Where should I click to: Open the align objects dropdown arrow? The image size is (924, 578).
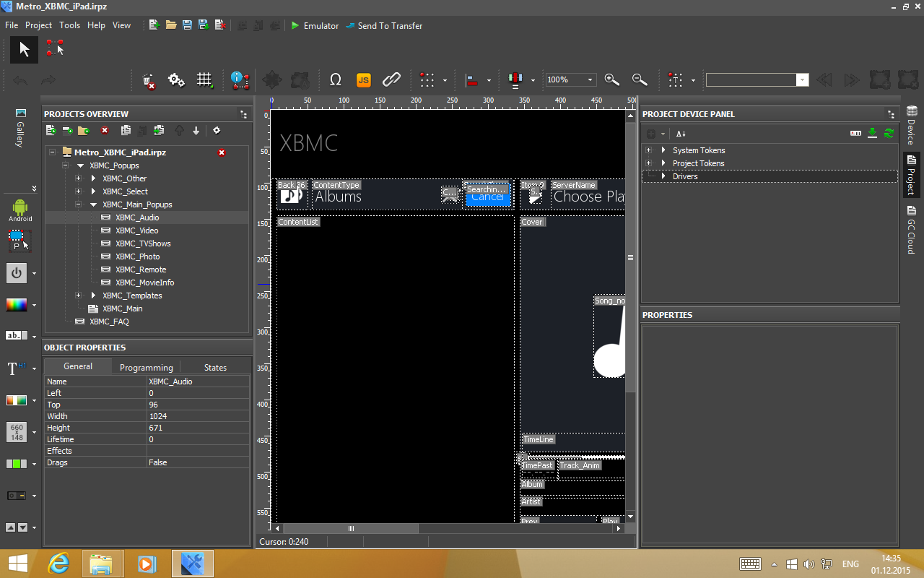(489, 80)
